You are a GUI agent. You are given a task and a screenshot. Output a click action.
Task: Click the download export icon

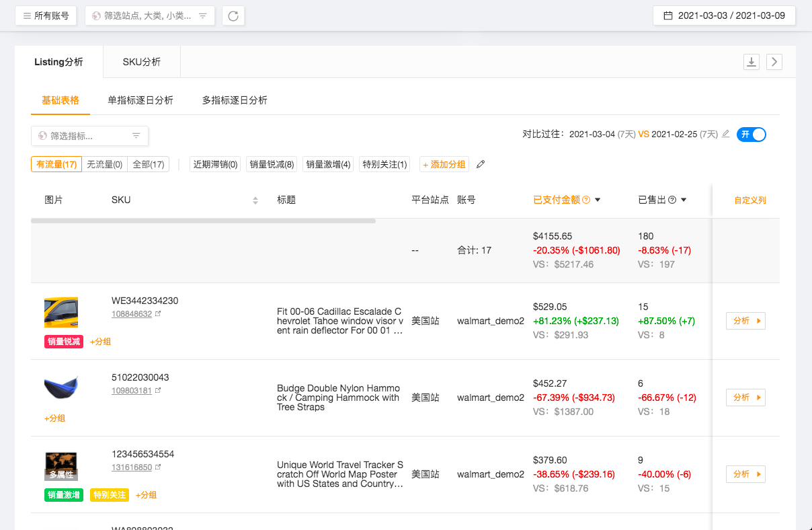click(x=752, y=62)
